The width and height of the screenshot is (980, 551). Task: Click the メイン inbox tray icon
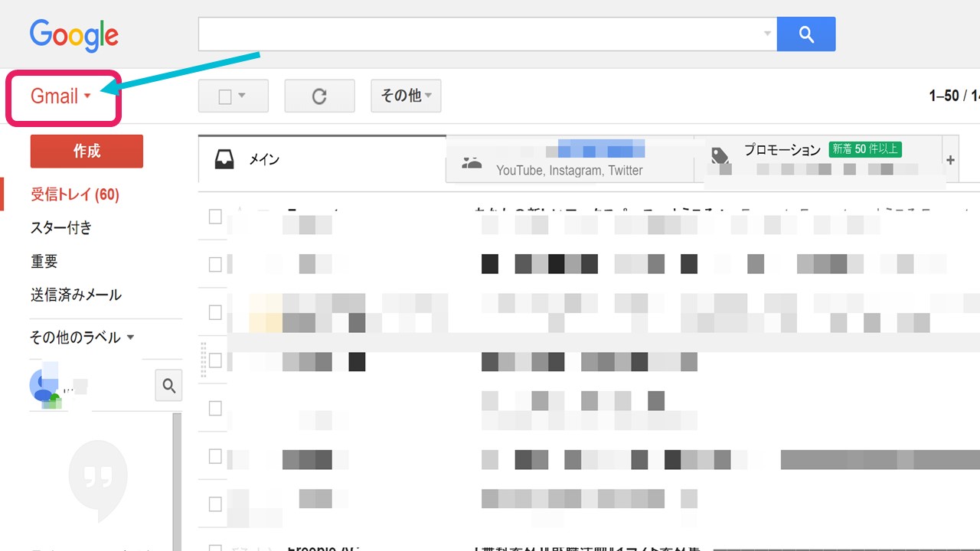tap(224, 160)
